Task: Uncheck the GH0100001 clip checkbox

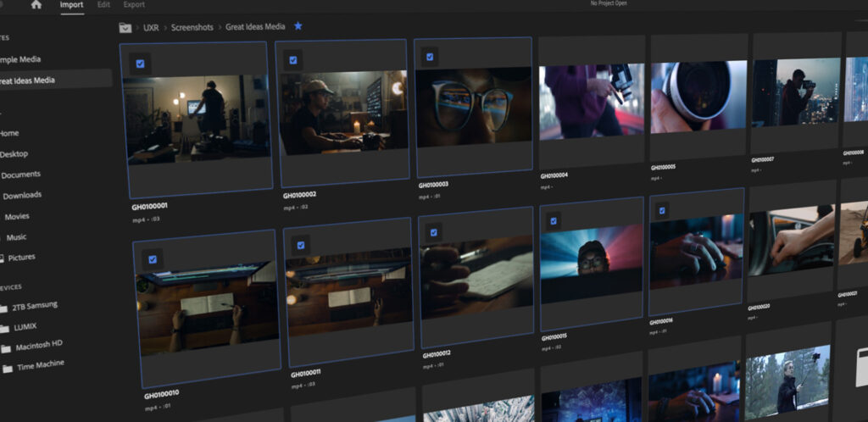Action: (140, 64)
